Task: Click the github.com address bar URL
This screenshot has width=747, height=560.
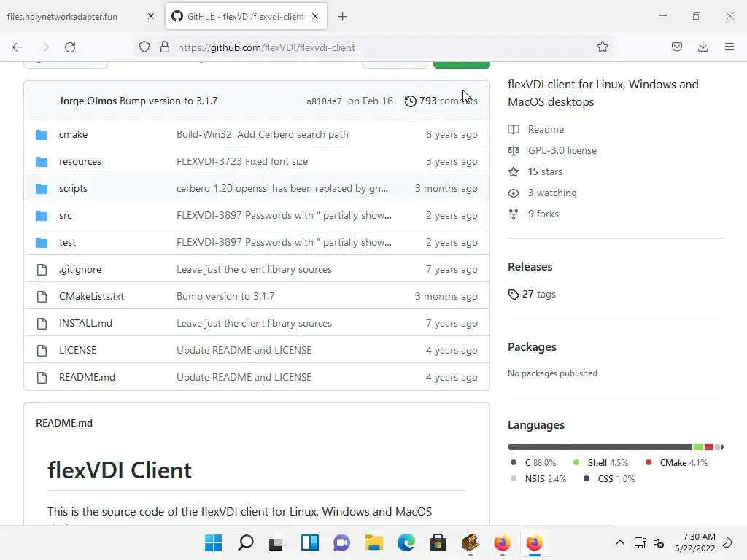Action: click(266, 47)
